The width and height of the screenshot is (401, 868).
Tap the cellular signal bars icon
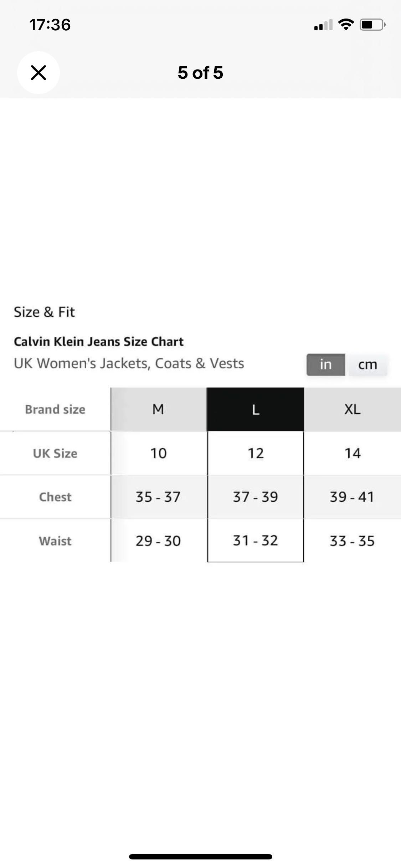point(323,25)
